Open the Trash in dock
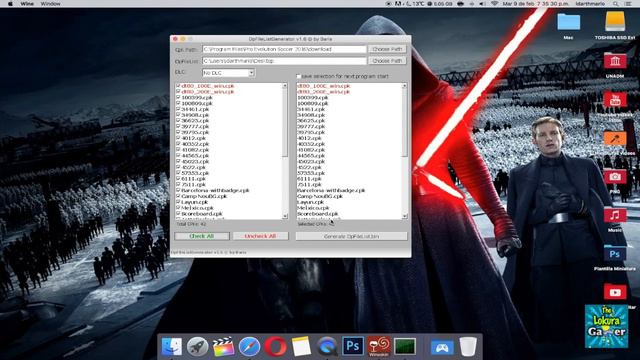This screenshot has height=360, width=640. pyautogui.click(x=468, y=347)
